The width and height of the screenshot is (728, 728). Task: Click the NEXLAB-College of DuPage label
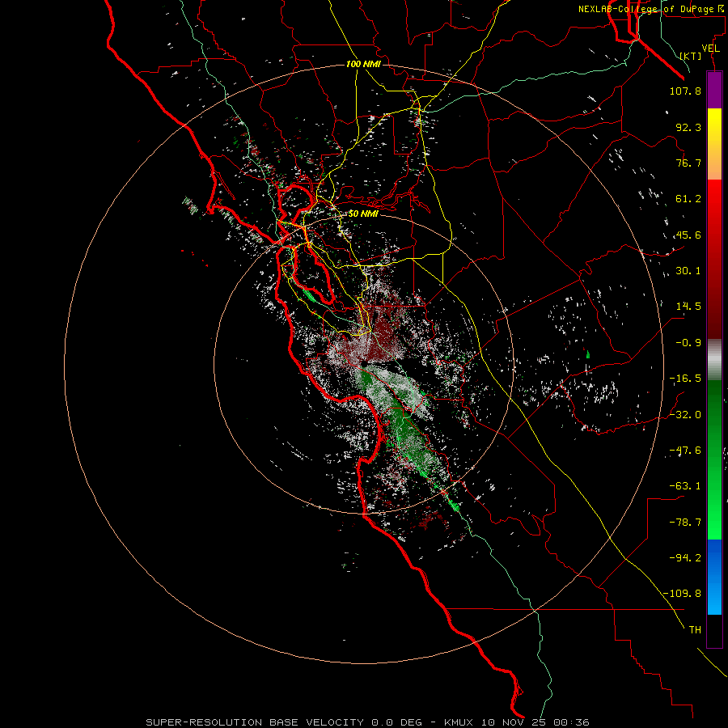[650, 9]
